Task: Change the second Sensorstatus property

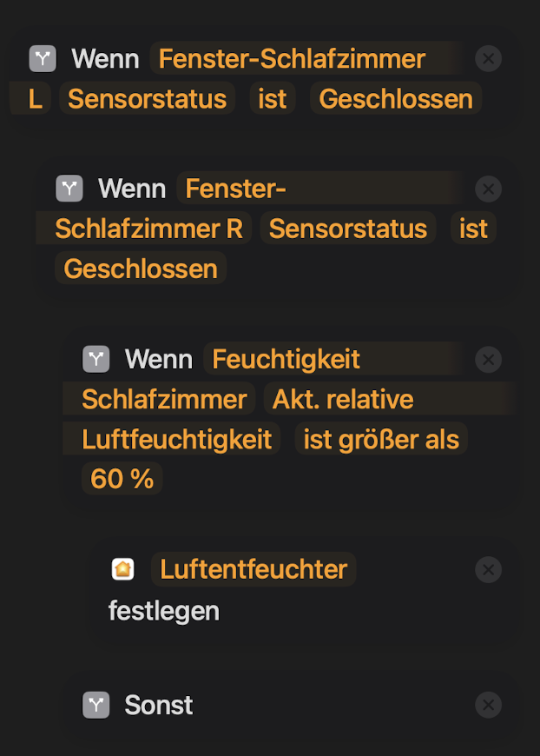Action: [x=347, y=229]
